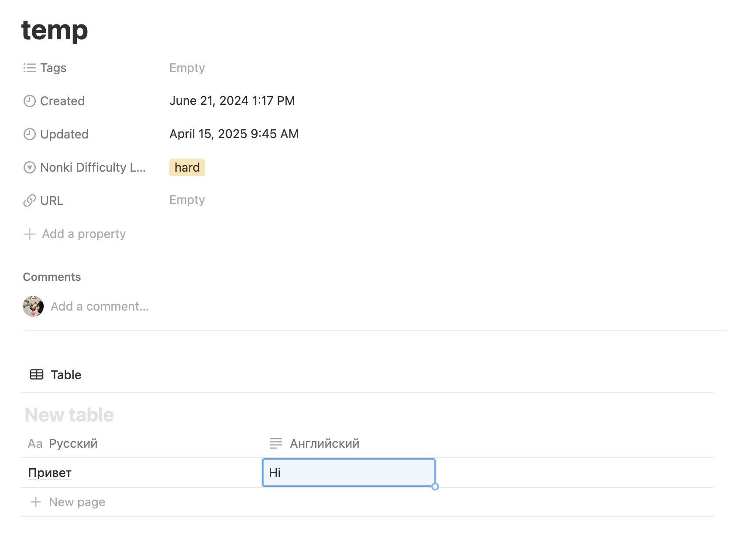Switch to the Table view tab

pyautogui.click(x=65, y=375)
